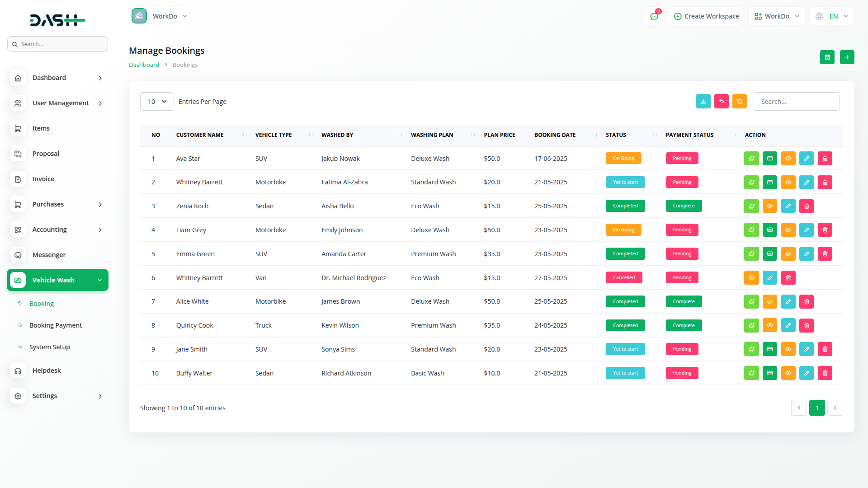Click the blue download export icon
This screenshot has height=488, width=868.
[703, 102]
